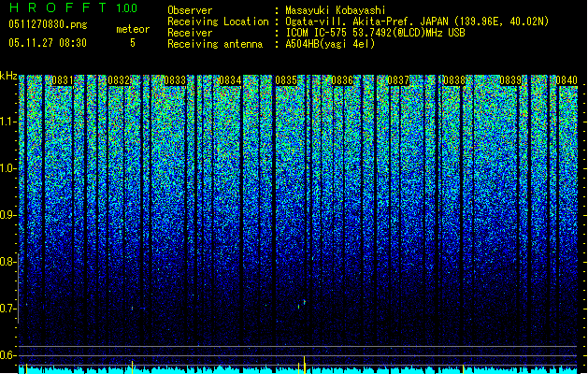
Task: Click the 0837 time marker
Action: (x=398, y=80)
